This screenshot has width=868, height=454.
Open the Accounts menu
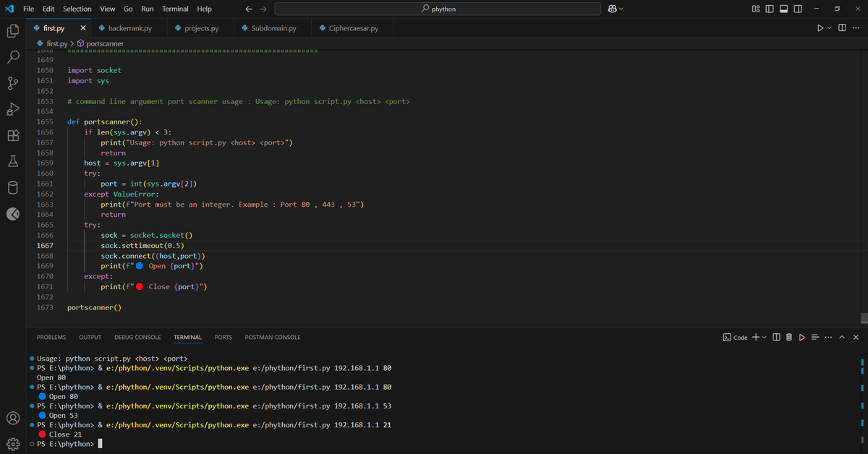(12, 418)
